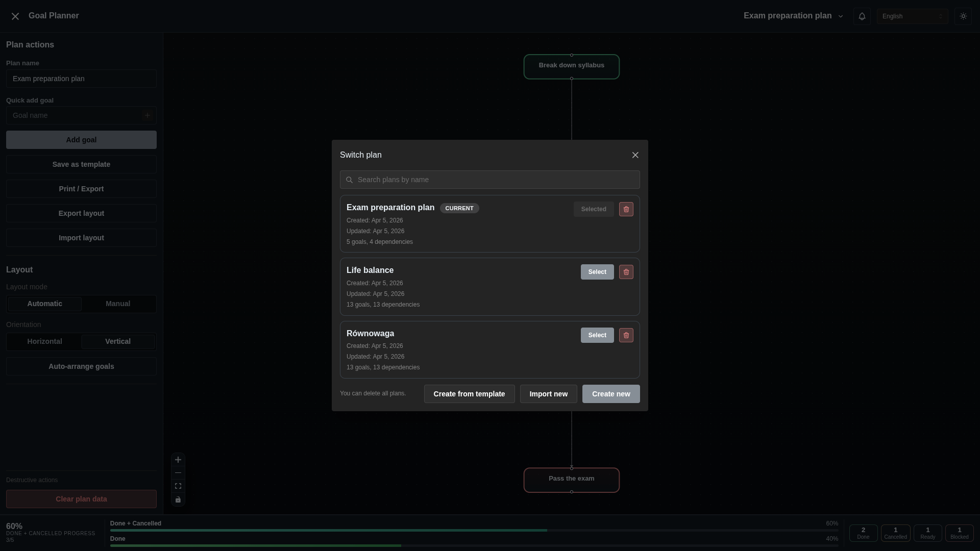
Task: Open the English language dropdown
Action: (x=912, y=16)
